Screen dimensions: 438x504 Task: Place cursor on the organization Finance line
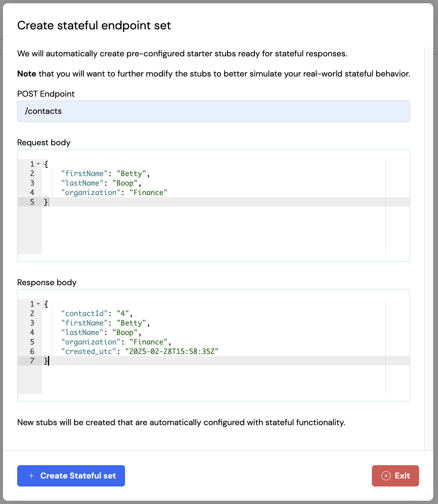coord(114,192)
